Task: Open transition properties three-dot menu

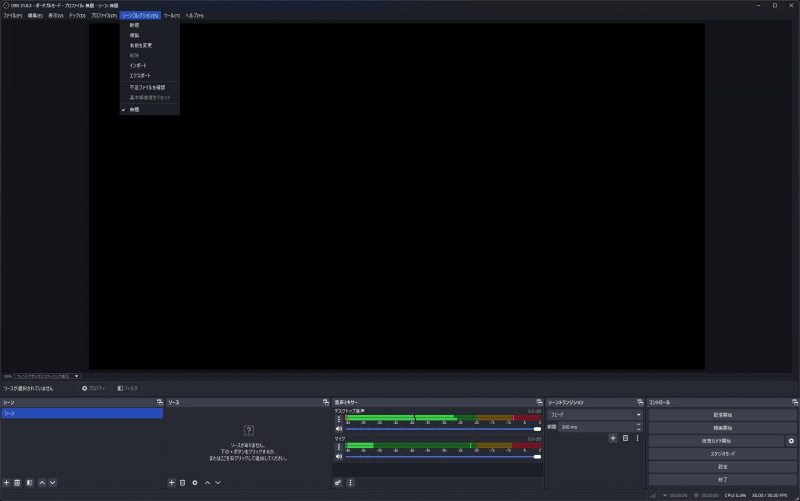Action: tap(637, 438)
